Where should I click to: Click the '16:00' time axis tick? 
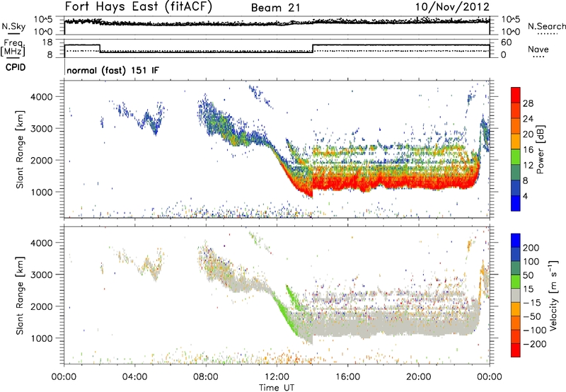click(x=347, y=377)
